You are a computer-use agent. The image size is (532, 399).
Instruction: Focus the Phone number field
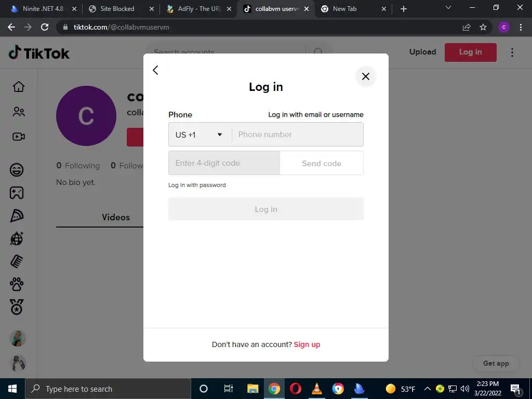tap(298, 135)
